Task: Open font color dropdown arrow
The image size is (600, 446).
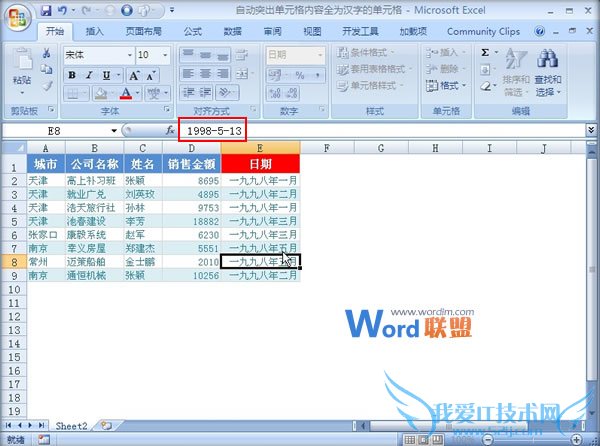Action: click(137, 93)
